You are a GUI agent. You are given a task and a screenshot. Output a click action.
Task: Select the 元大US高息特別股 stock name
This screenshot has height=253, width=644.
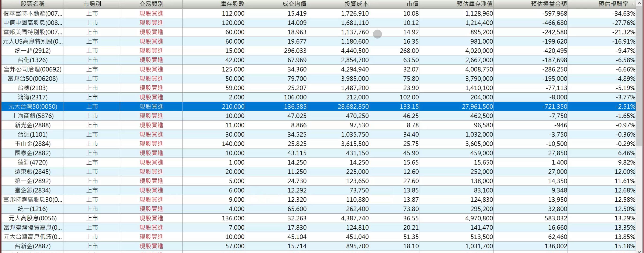coord(33,41)
